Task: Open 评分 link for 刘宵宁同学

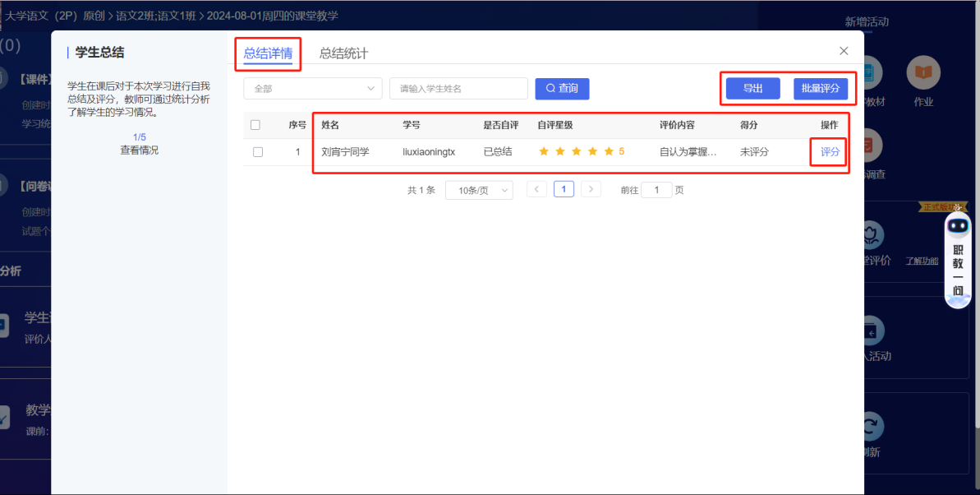Action: 827,151
